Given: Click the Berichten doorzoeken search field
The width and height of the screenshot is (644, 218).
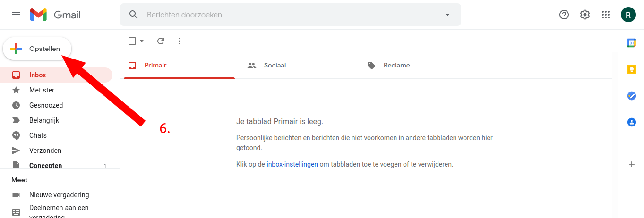Looking at the screenshot, I should coord(283,15).
